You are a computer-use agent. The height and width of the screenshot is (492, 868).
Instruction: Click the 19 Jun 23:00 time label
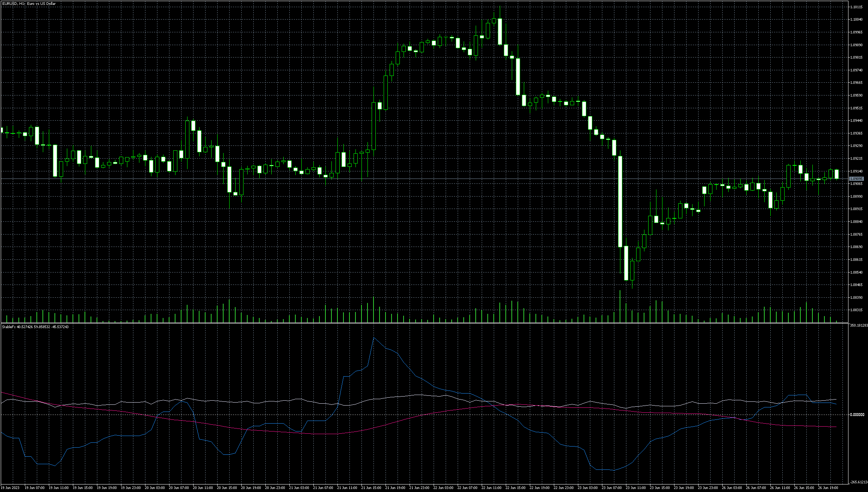pyautogui.click(x=131, y=488)
